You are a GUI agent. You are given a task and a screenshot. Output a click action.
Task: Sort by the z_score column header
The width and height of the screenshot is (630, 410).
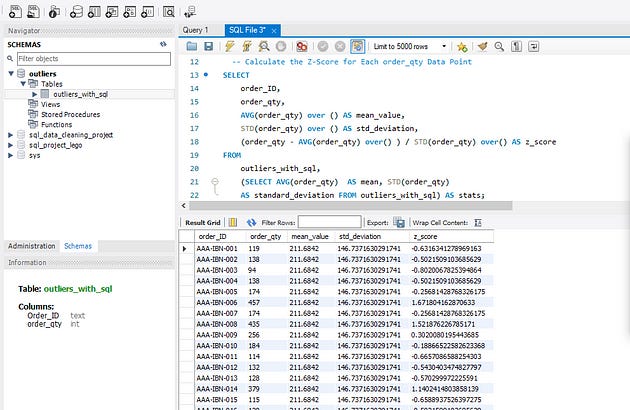tap(425, 237)
